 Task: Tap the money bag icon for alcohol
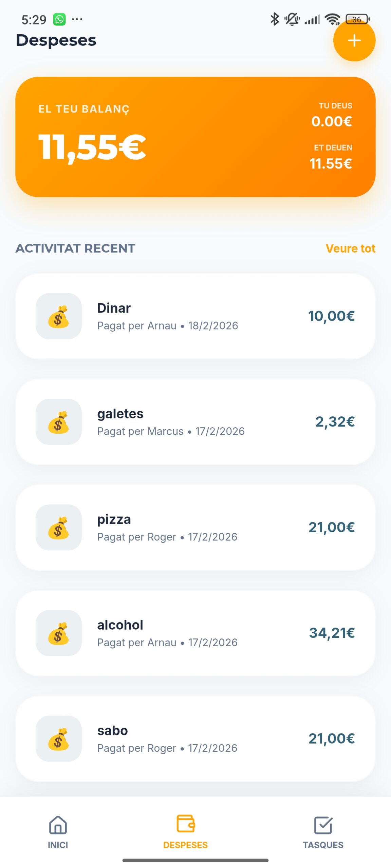tap(58, 633)
